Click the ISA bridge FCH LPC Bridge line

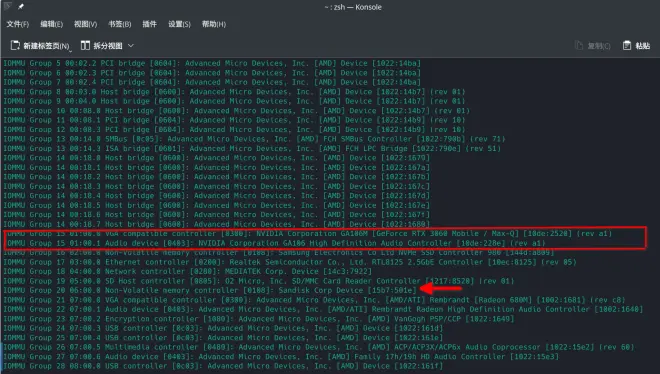coord(252,148)
